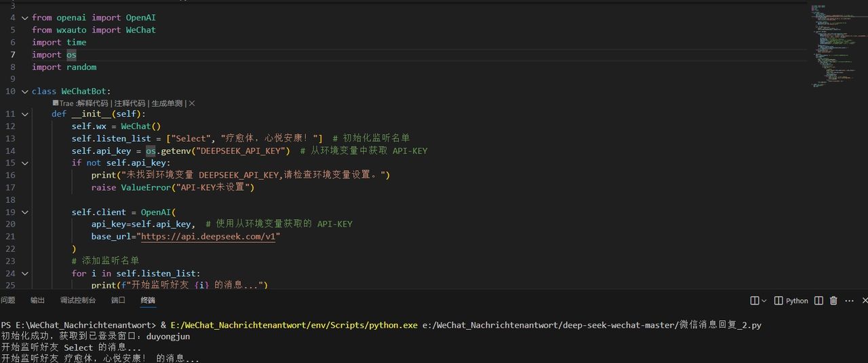Fold the 'if not self.api_key' block
This screenshot has height=363, width=868.
point(25,163)
